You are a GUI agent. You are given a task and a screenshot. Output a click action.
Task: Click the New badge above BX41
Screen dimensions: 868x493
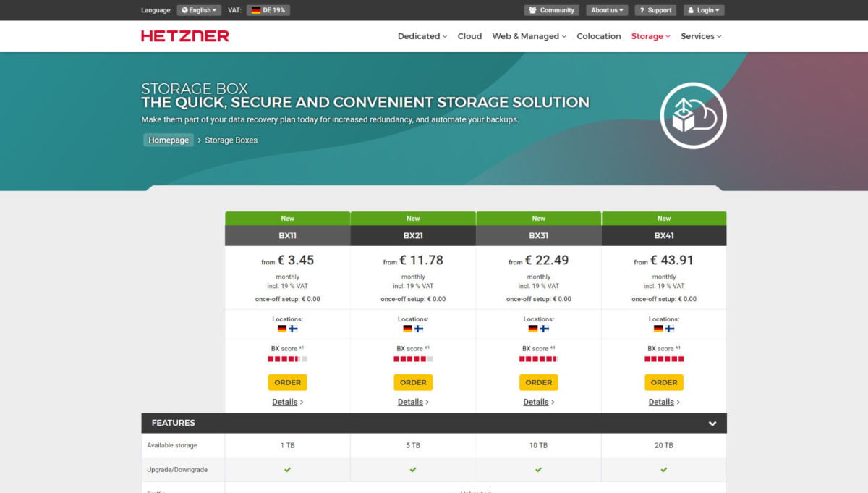coord(664,218)
